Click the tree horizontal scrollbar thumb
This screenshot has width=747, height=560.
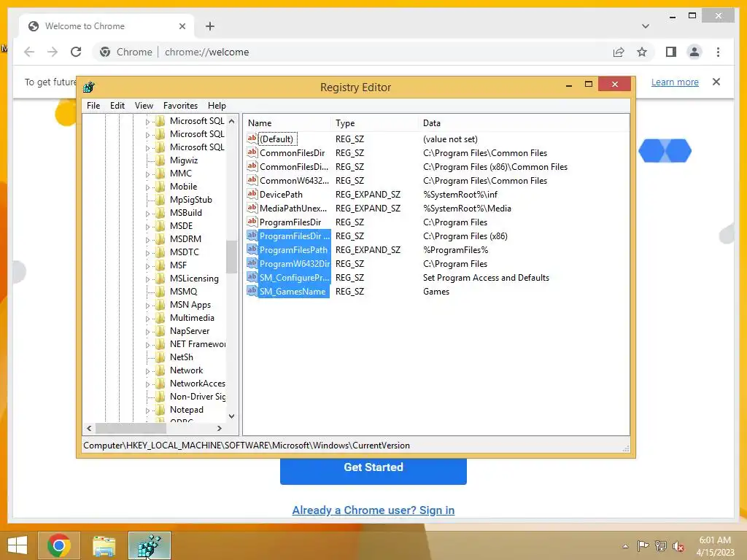point(130,428)
